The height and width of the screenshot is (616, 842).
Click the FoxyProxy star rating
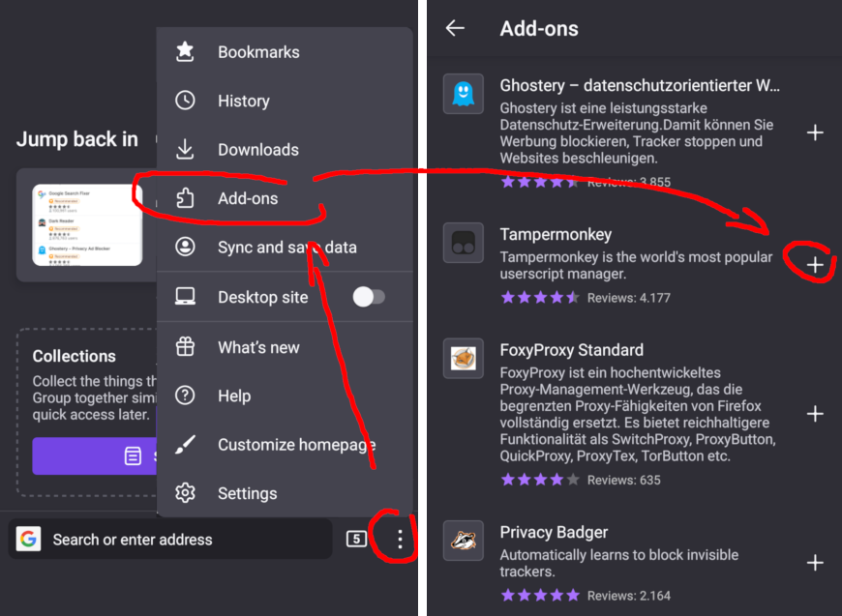[x=540, y=480]
